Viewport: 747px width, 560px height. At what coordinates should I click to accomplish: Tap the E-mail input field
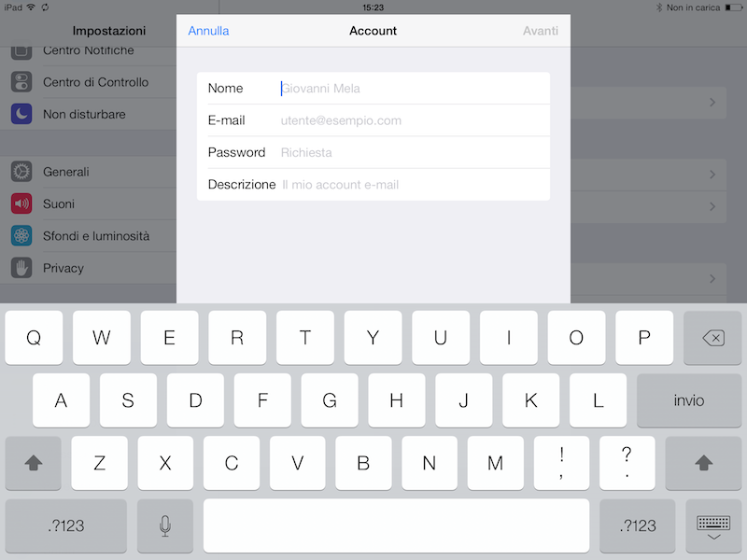point(411,120)
